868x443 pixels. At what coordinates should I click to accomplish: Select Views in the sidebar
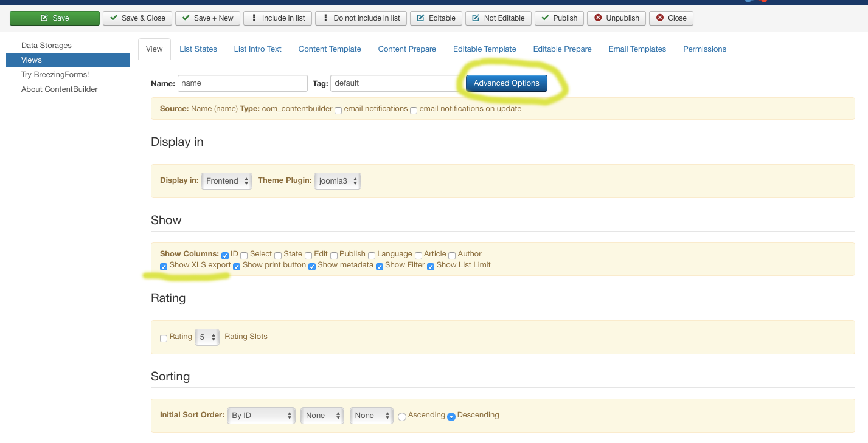[x=68, y=60]
